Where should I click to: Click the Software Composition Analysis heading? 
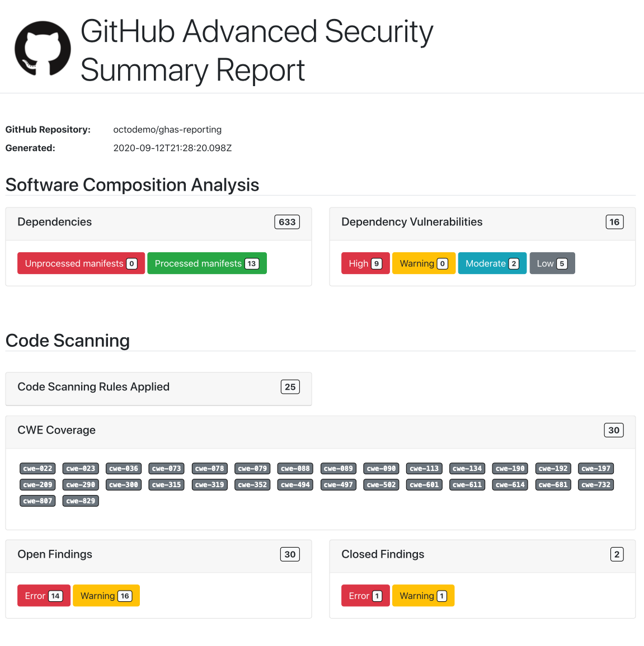point(132,185)
